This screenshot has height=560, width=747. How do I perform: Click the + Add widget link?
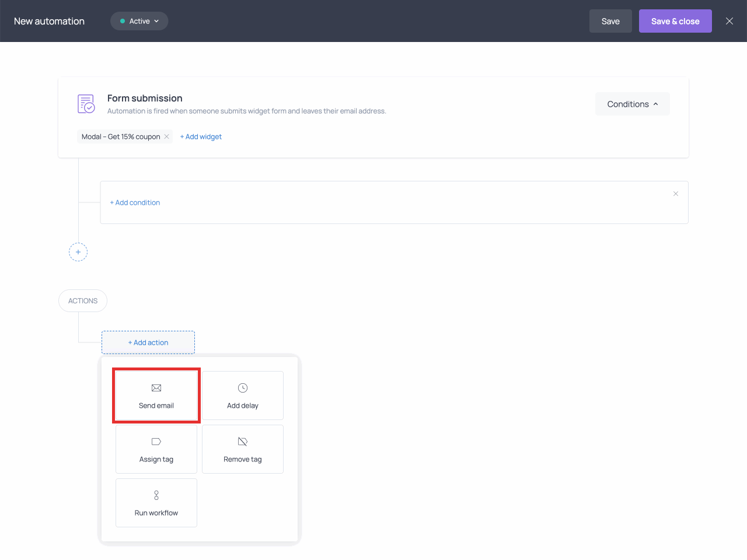(x=201, y=136)
